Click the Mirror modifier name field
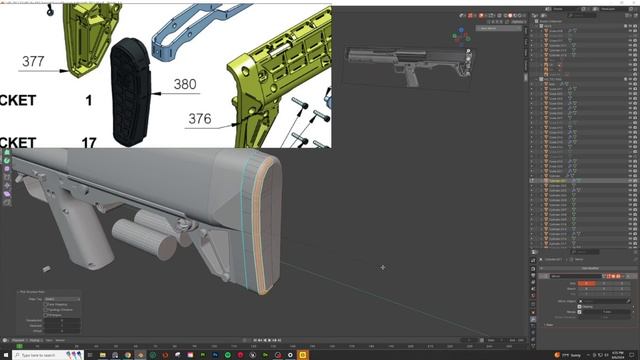 pyautogui.click(x=576, y=276)
